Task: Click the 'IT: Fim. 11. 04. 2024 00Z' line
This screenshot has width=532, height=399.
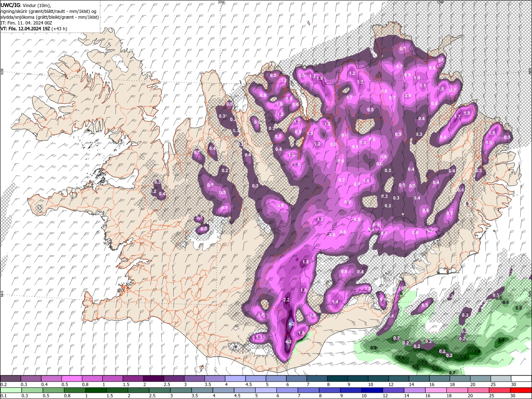Action: click(25, 23)
